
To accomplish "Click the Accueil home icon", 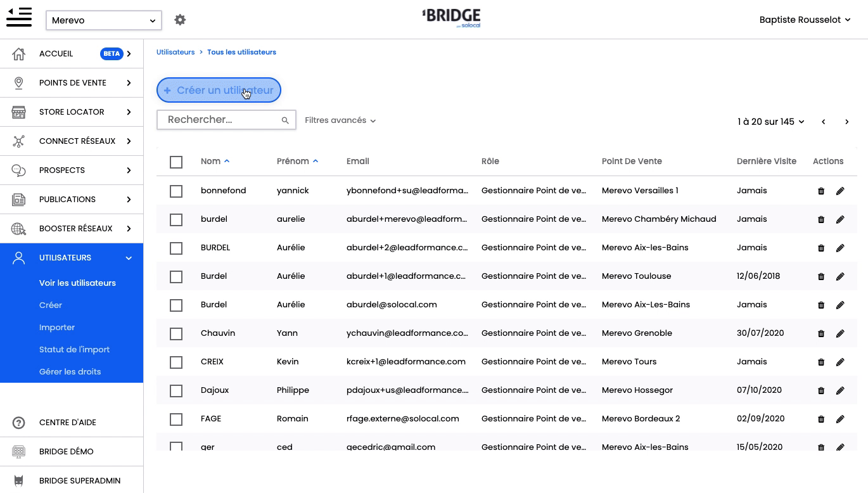I will coord(19,54).
